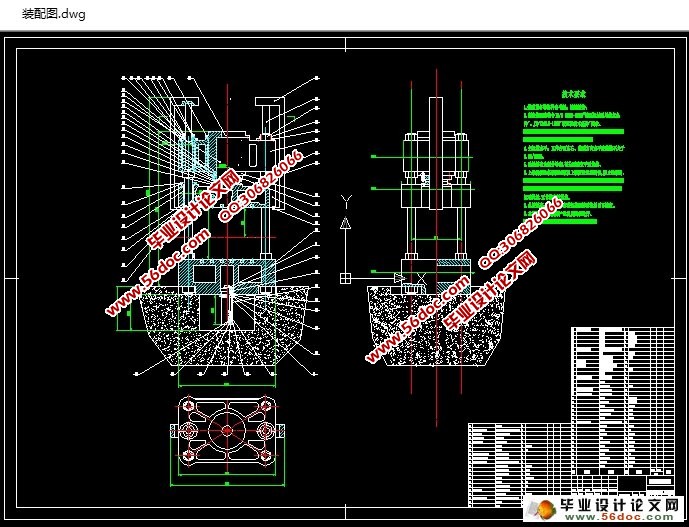Screen dimensions: 689x527
Task: Click the top-center frame tick mark
Action: (345, 44)
